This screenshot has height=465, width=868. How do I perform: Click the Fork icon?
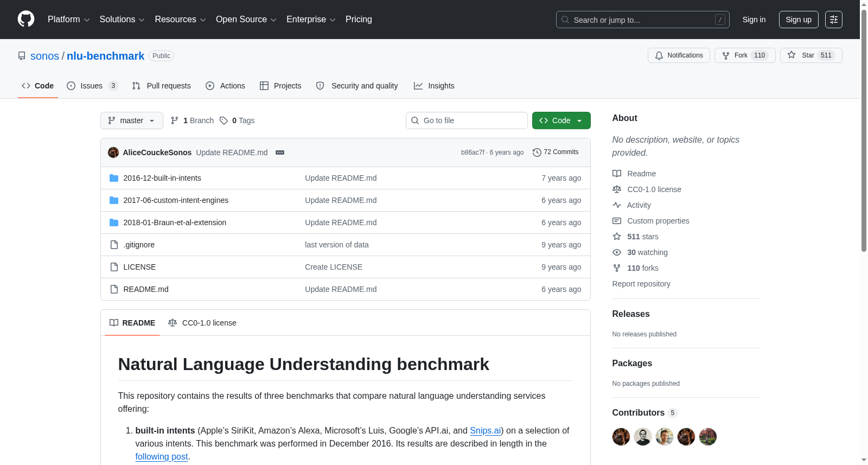(726, 55)
